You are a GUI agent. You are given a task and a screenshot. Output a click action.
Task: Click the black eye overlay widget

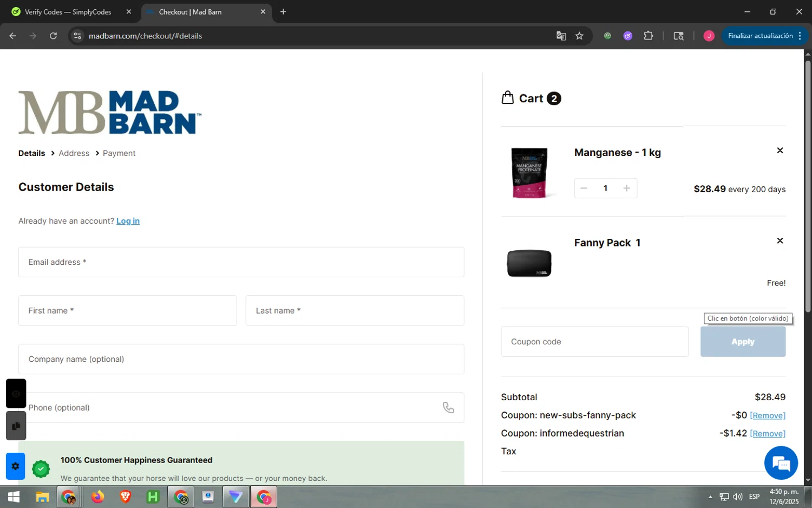16,394
